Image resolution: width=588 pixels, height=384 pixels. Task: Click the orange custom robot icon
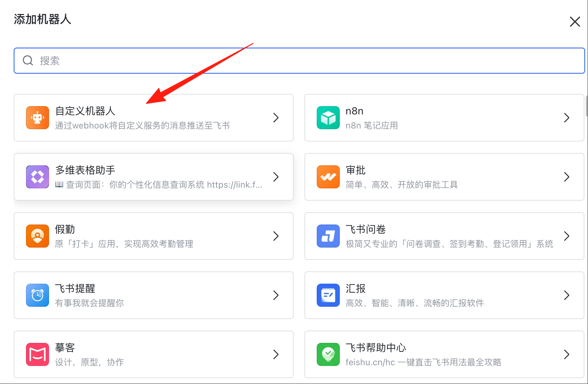point(38,118)
